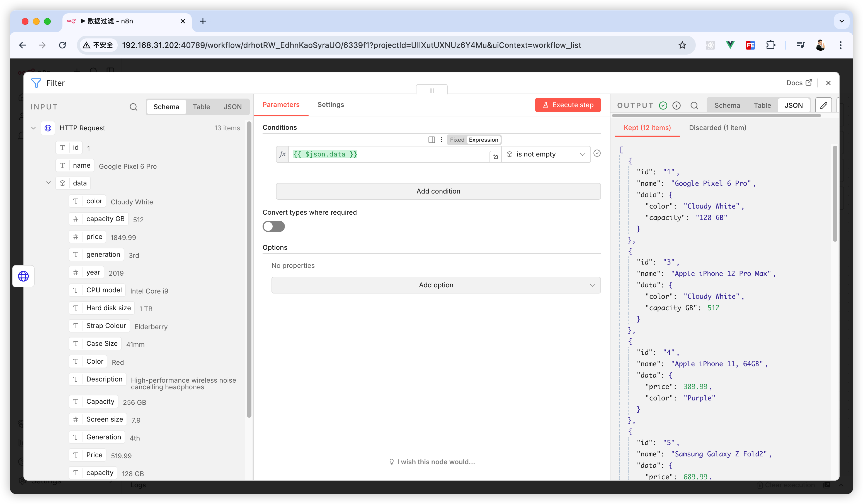Click the output info circle icon
The width and height of the screenshot is (863, 504).
click(676, 105)
